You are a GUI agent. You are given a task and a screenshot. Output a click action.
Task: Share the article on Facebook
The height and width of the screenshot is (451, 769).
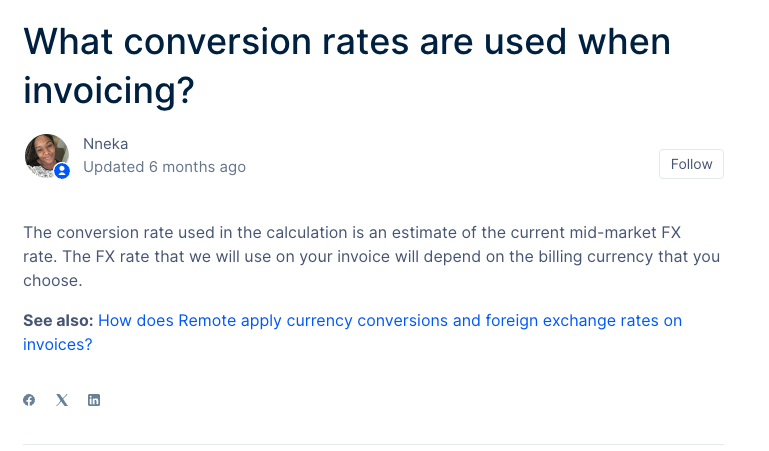tap(29, 400)
